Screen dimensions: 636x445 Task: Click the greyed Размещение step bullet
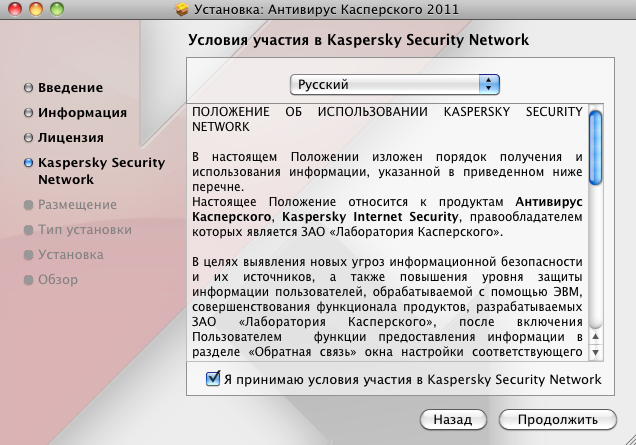[x=28, y=205]
